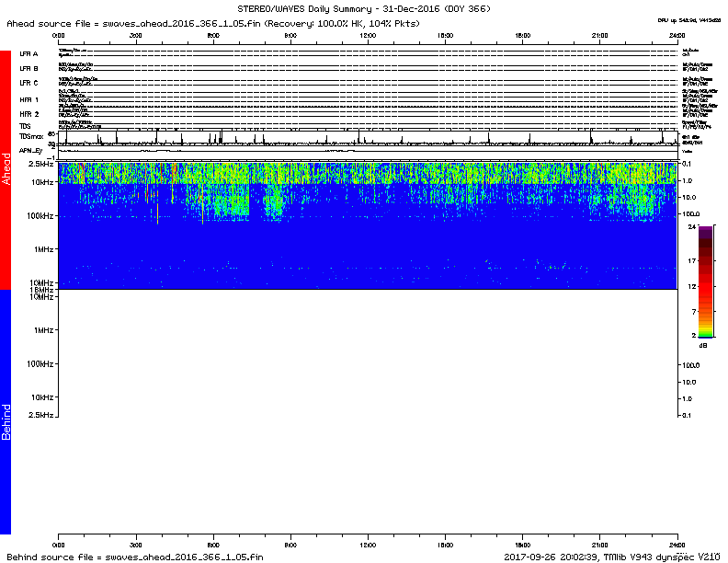728x563 pixels.
Task: Click the dB color scale bar
Action: 704,281
